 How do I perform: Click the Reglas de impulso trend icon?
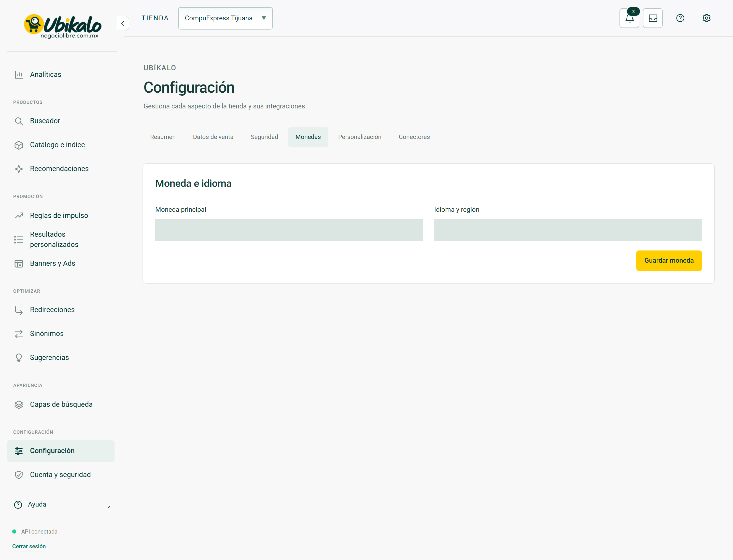click(19, 216)
